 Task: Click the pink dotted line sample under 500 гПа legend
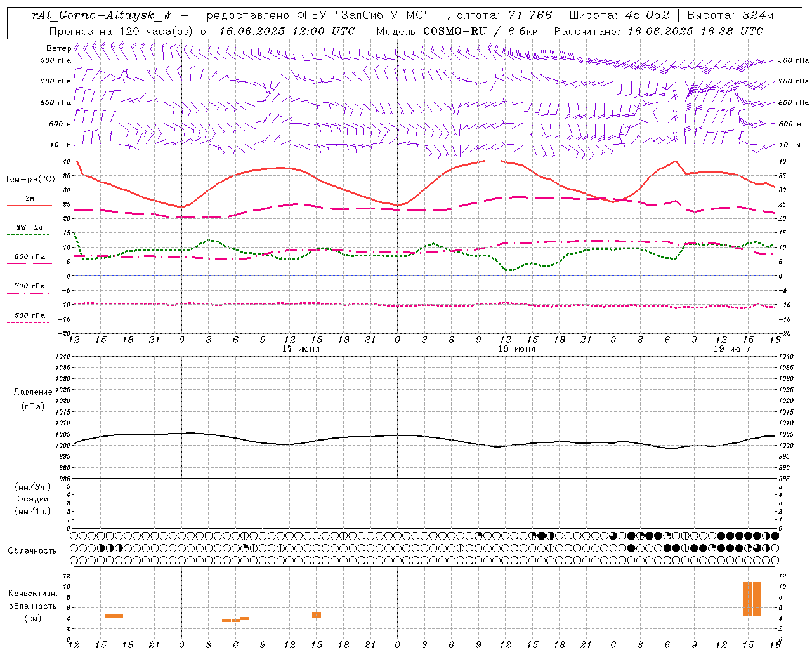click(x=29, y=323)
